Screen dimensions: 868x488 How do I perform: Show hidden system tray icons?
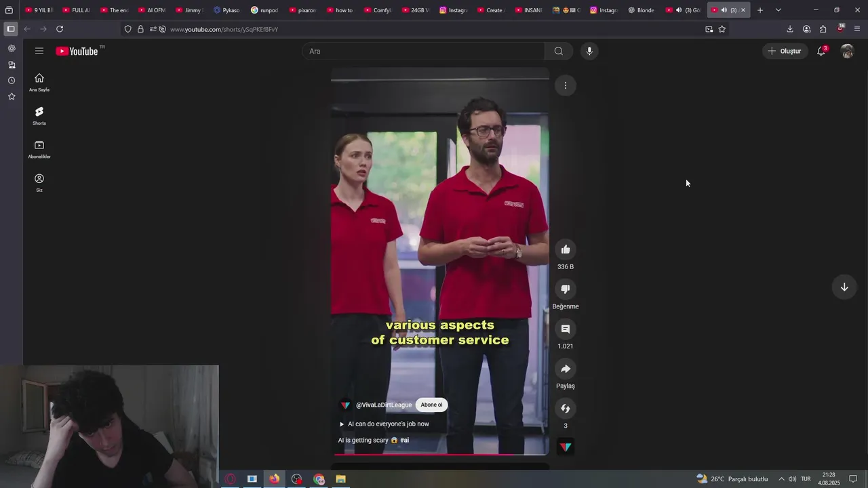point(781,479)
